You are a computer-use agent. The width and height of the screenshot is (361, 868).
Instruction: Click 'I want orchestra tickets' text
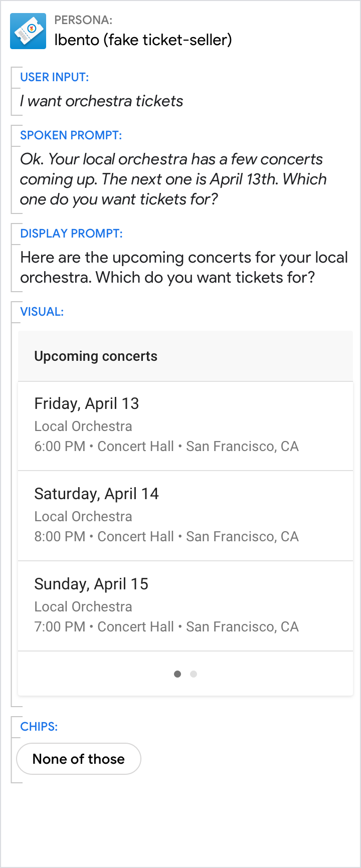pyautogui.click(x=101, y=101)
